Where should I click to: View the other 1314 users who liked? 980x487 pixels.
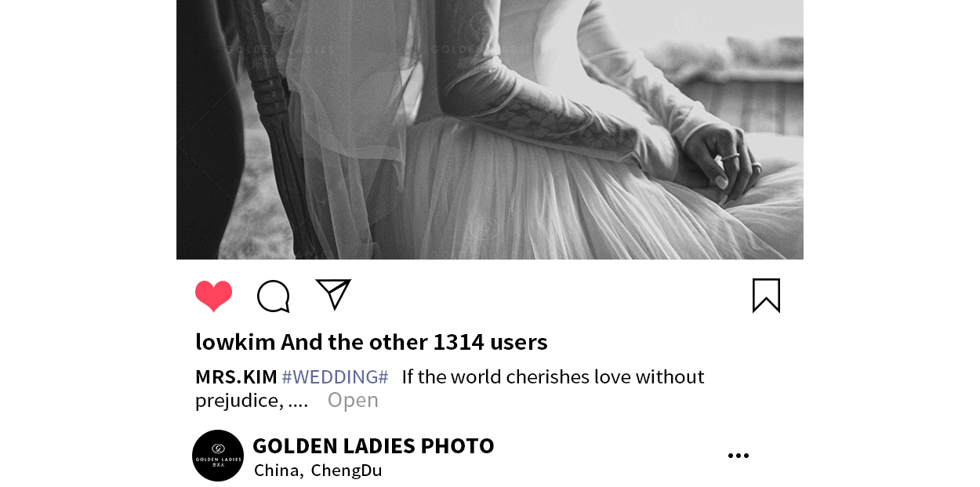click(414, 342)
